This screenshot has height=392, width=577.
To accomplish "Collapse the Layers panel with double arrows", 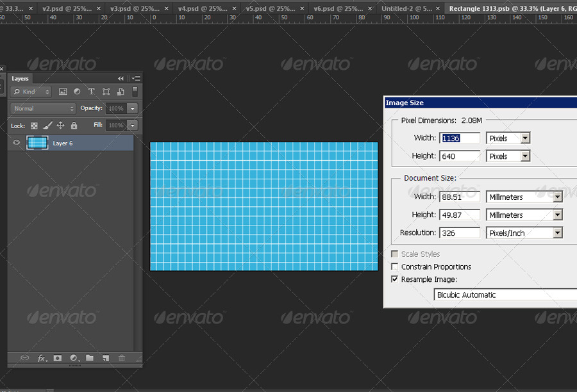I will (x=121, y=78).
